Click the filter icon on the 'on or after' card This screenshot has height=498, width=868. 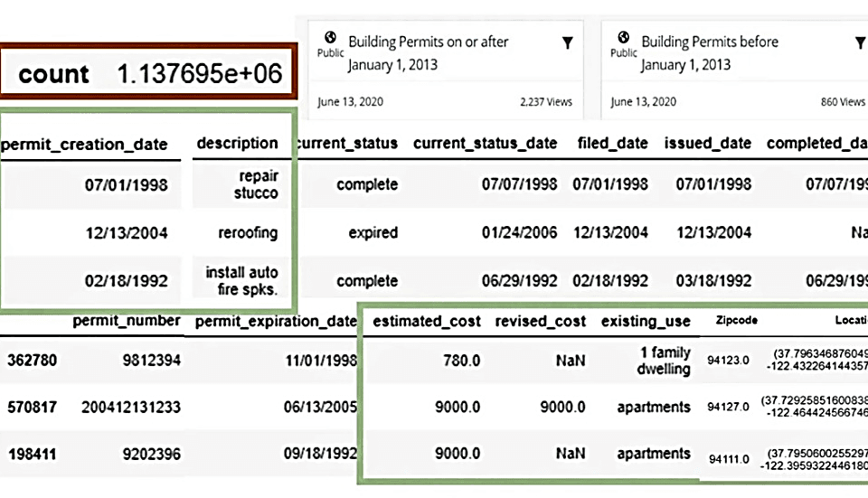(x=567, y=42)
